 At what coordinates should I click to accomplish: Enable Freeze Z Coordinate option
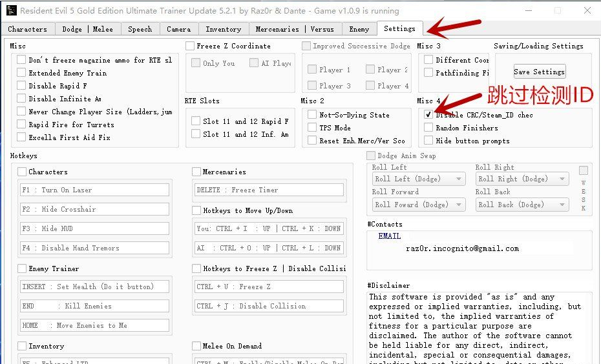(190, 46)
